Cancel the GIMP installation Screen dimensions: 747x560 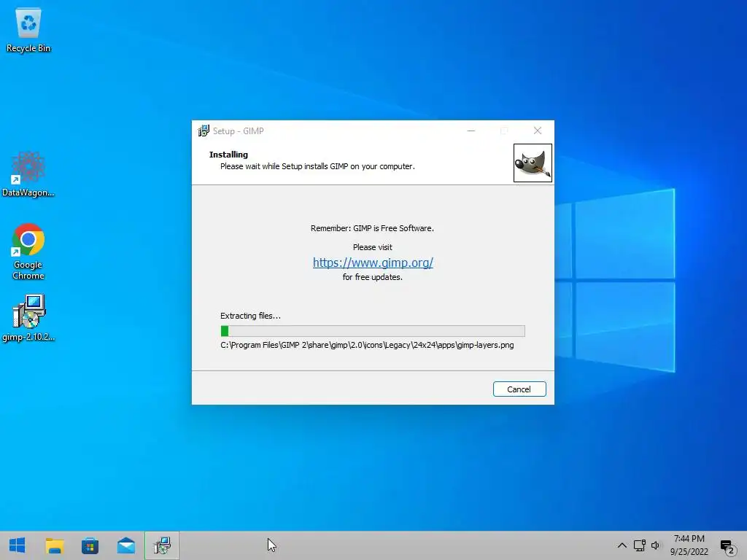pos(519,389)
